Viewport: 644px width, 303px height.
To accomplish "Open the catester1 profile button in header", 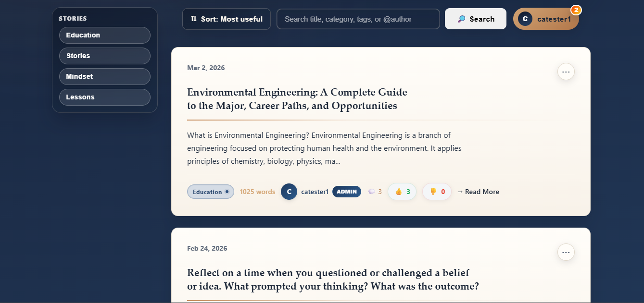I will (546, 19).
